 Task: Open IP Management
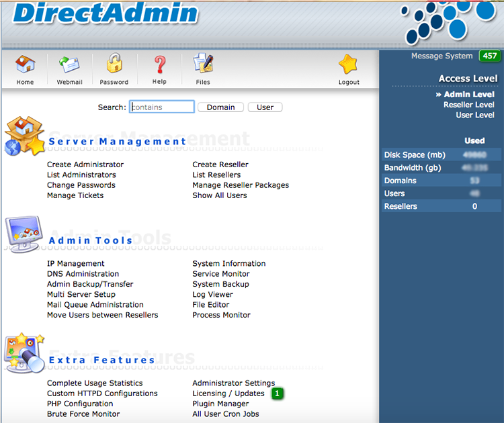tap(75, 263)
